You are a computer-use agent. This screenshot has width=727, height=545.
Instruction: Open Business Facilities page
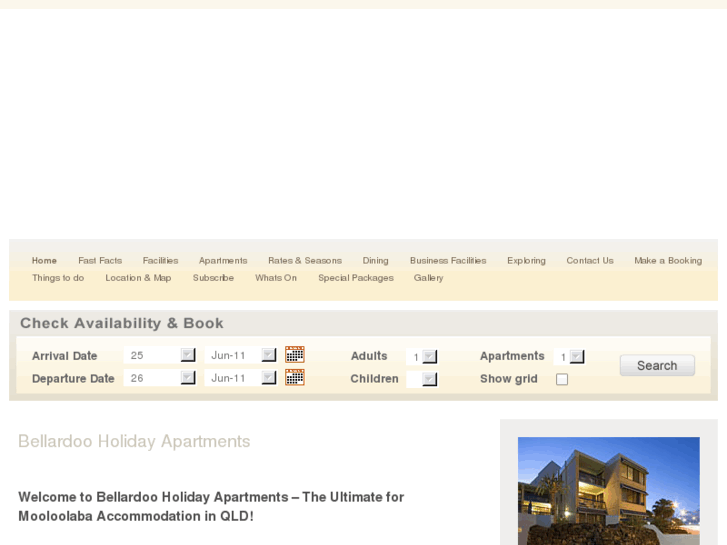[448, 261]
